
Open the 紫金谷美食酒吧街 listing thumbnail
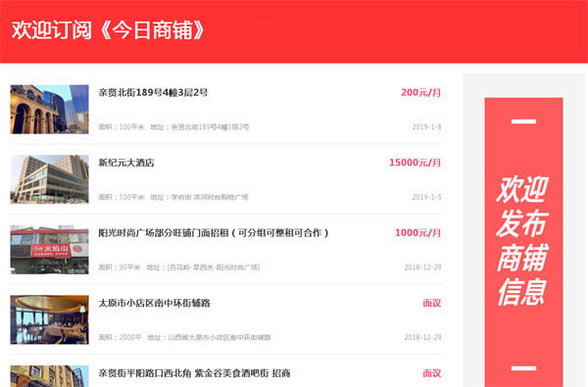point(50,376)
